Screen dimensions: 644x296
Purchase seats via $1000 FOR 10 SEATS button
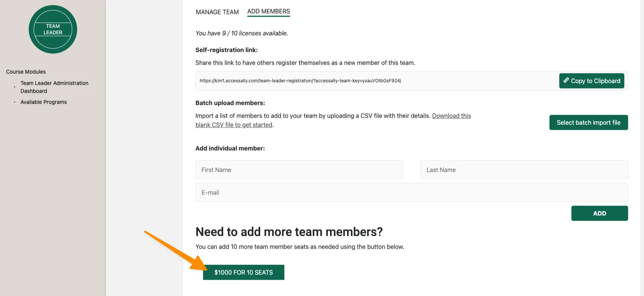244,273
